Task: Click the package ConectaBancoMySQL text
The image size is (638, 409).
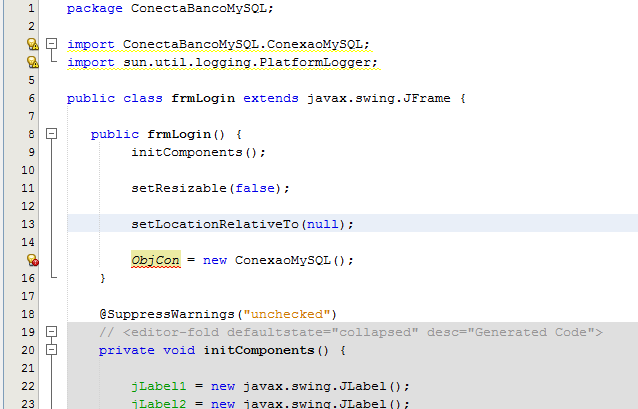Action: (x=170, y=9)
